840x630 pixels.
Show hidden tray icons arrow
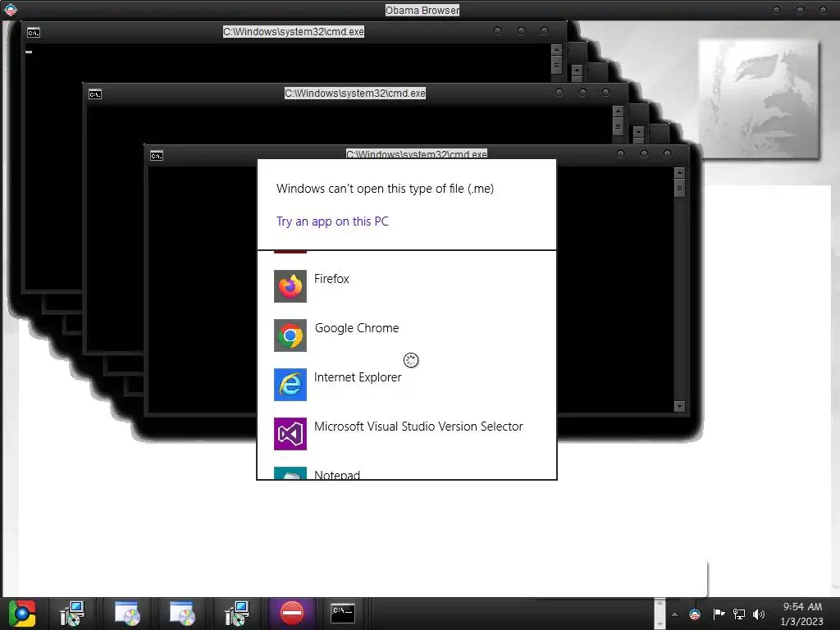coord(674,614)
